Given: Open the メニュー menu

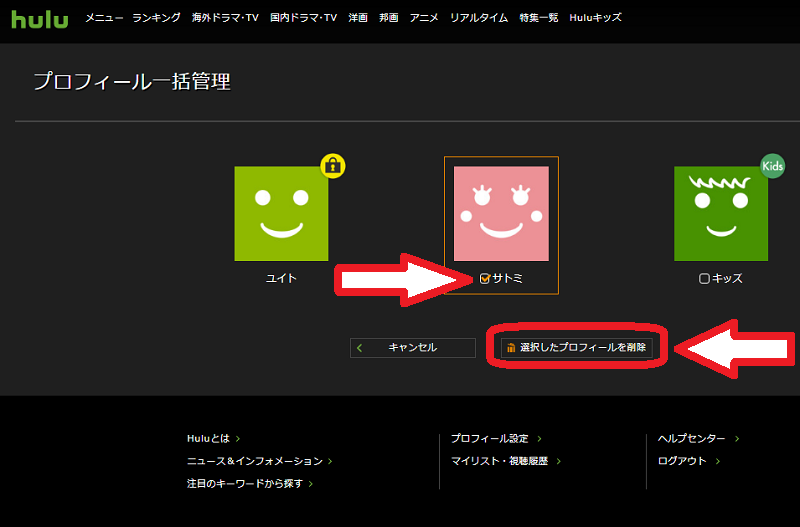Looking at the screenshot, I should coord(104,18).
